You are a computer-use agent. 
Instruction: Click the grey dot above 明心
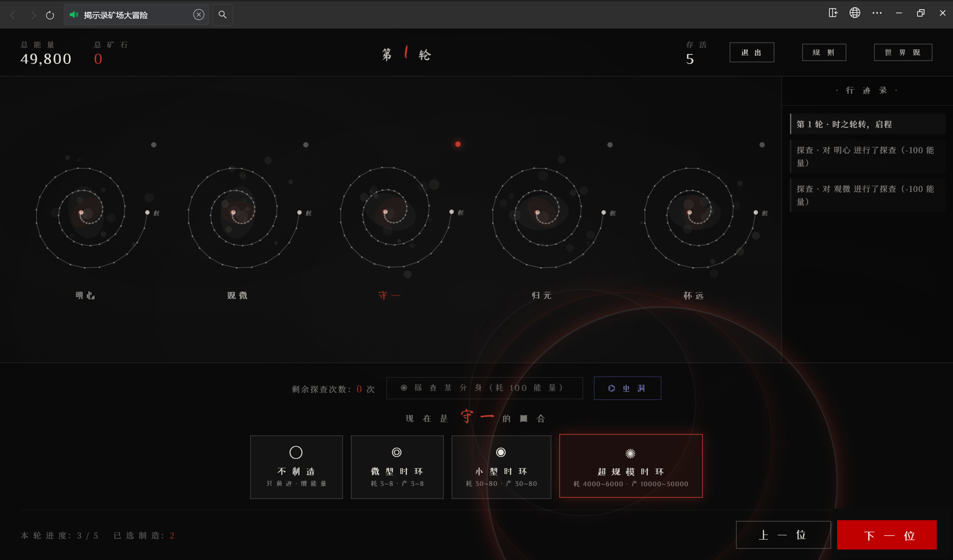[154, 145]
